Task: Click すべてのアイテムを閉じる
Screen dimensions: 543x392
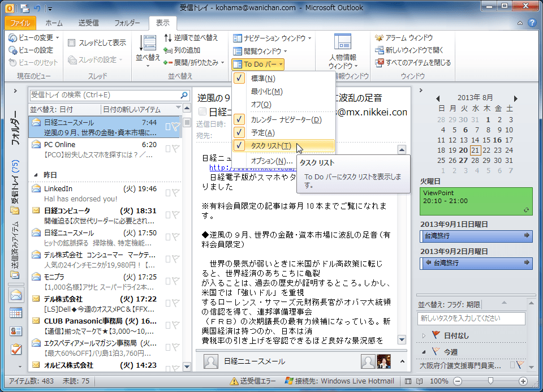Action: (x=413, y=63)
